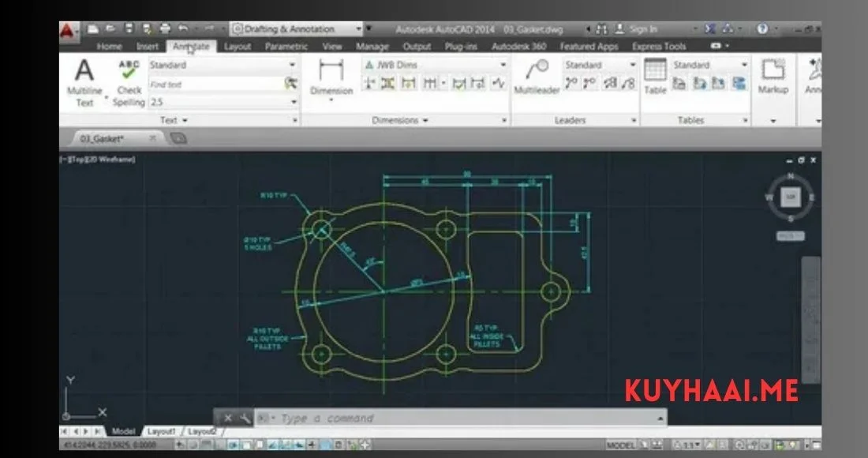
Task: Expand the Dimensions panel title arrow
Action: (425, 120)
